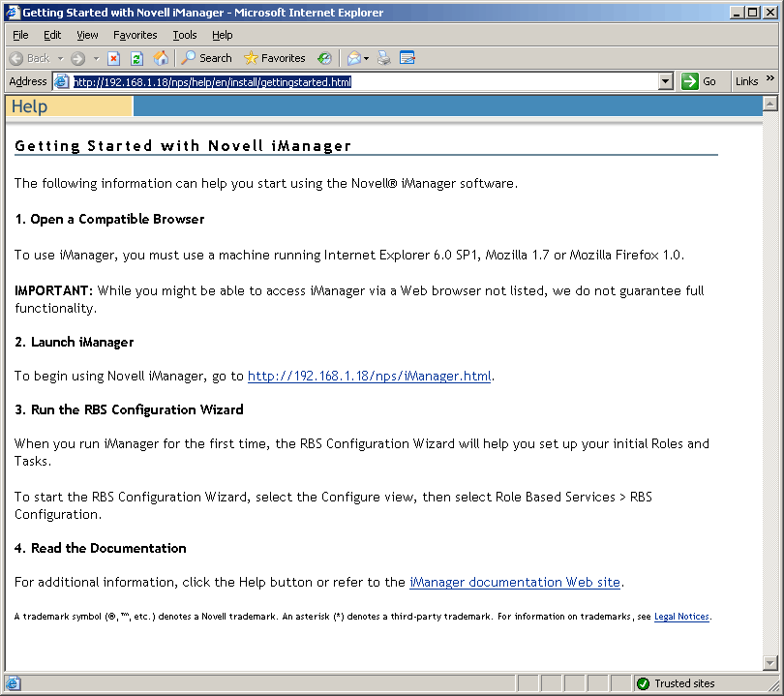This screenshot has height=696, width=784.
Task: Open browsing History
Action: (326, 57)
